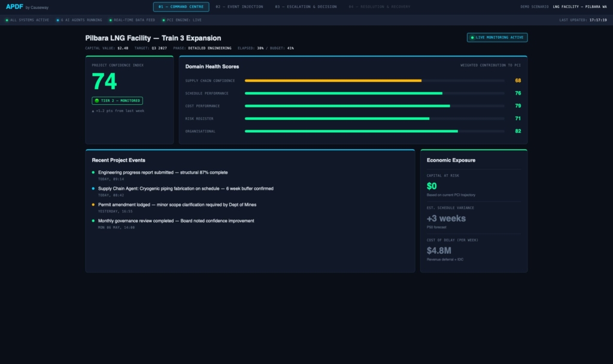The width and height of the screenshot is (613, 364).
Task: Switch to 02 — Event Injection tab
Action: [x=239, y=7]
